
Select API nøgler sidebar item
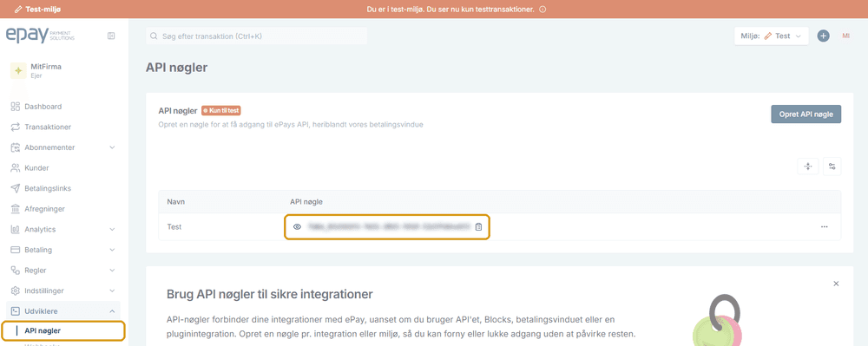63,331
